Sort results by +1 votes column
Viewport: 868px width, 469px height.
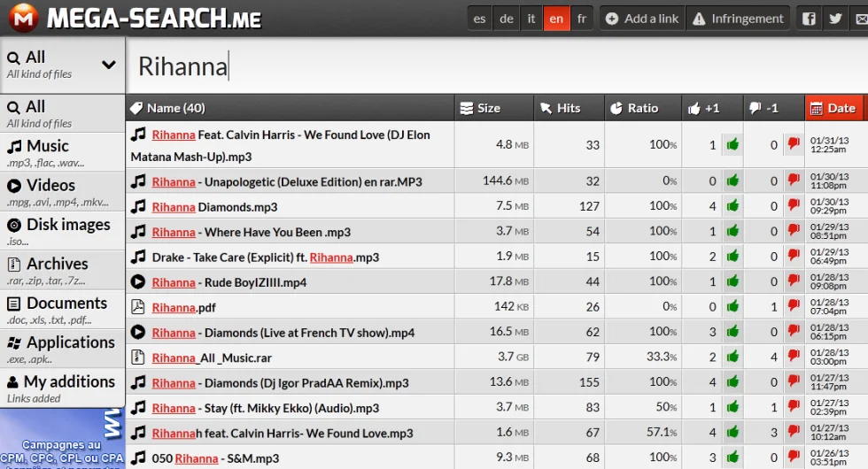point(712,108)
